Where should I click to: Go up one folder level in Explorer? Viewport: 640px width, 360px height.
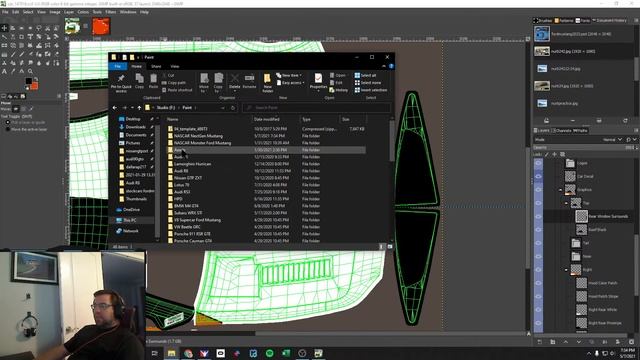(139, 108)
